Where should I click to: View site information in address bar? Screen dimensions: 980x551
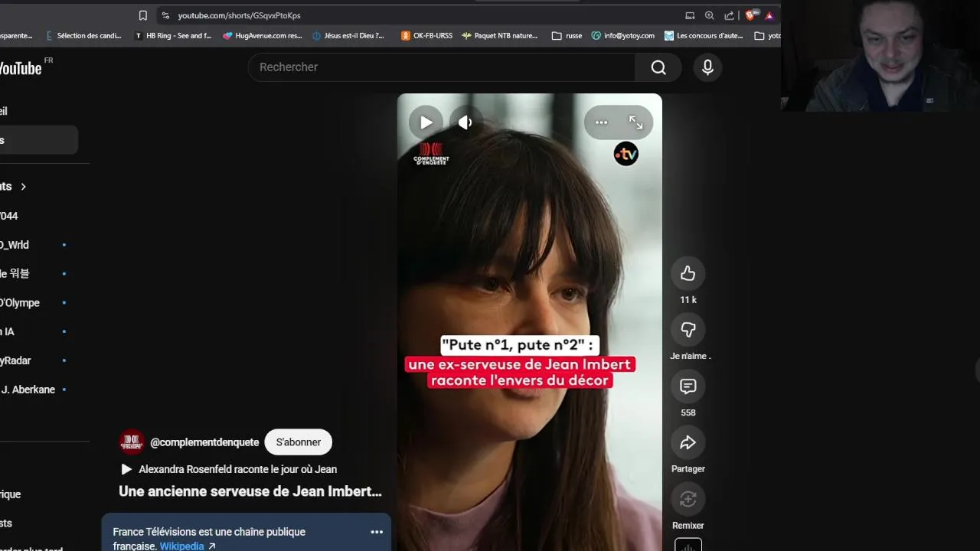(x=165, y=15)
